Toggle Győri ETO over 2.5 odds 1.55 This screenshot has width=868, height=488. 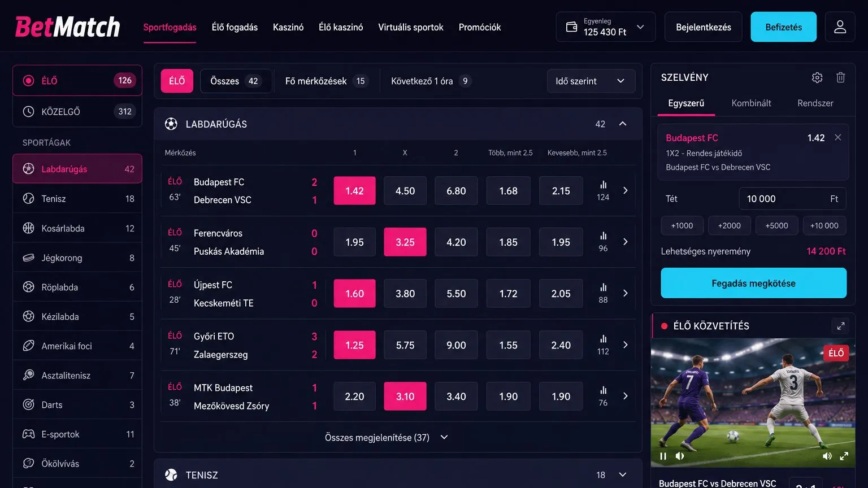508,345
